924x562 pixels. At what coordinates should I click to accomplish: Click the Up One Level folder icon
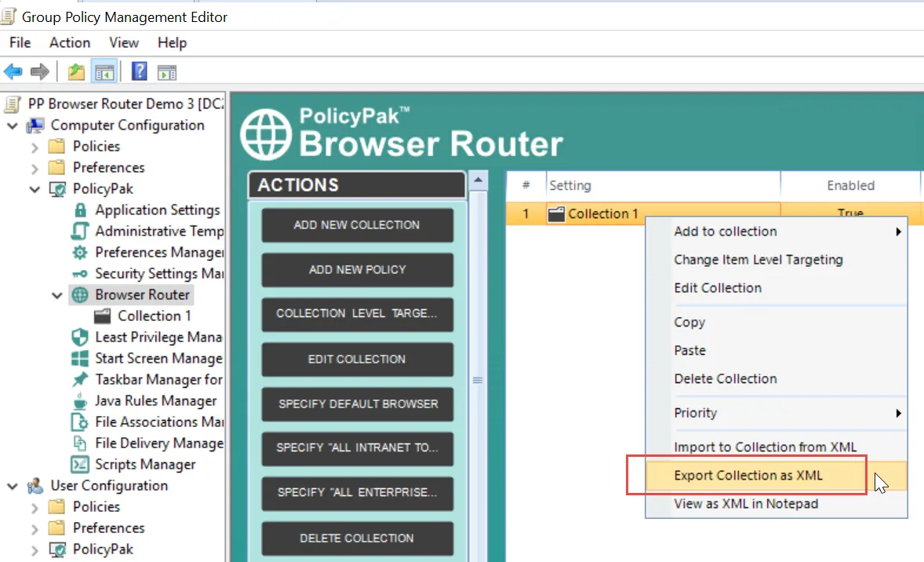coord(76,72)
